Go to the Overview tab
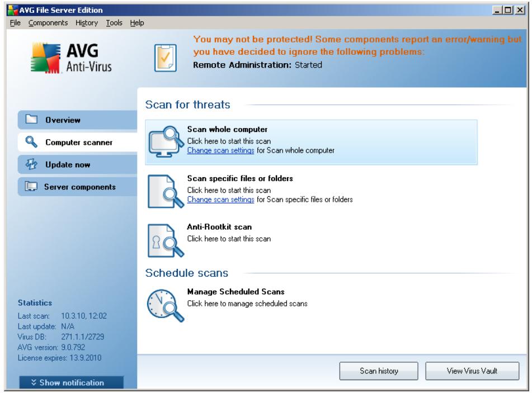Screen dimensions: 532x393 tap(77, 120)
